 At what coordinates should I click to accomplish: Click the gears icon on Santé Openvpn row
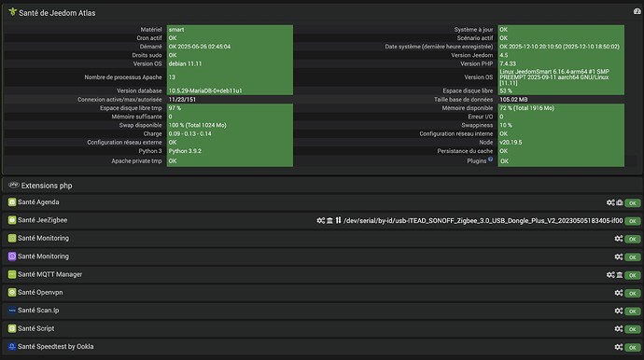tap(619, 293)
